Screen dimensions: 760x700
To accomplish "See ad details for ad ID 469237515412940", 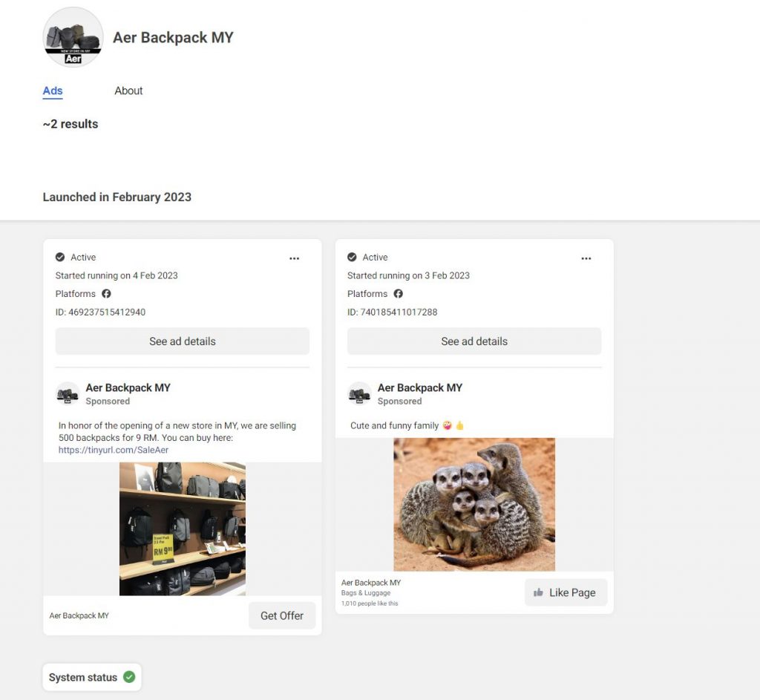I will [183, 341].
